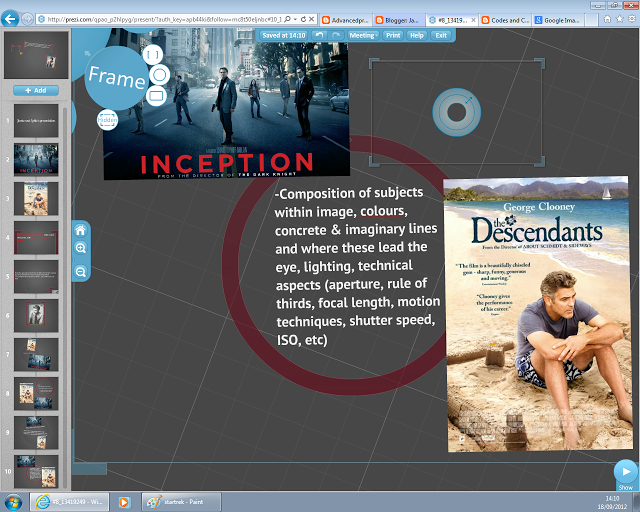
Task: Zoom out on the canvas
Action: 81,272
